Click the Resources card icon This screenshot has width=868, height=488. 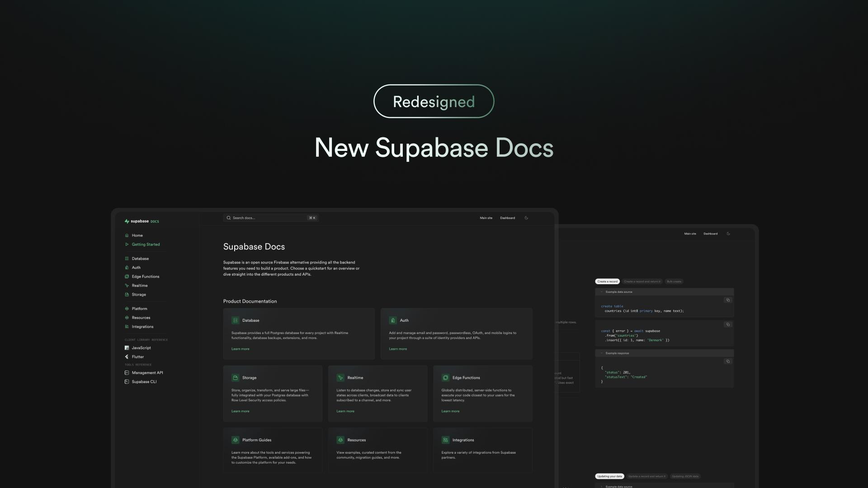[x=340, y=440]
